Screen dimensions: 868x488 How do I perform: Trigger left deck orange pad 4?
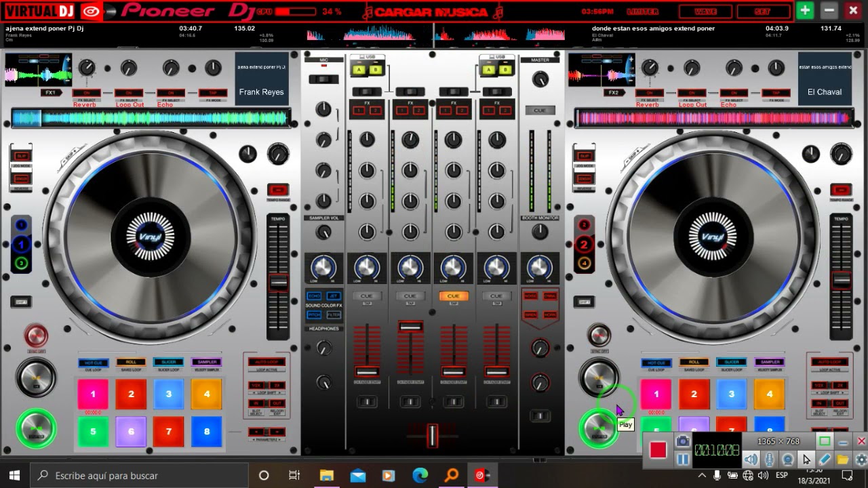207,394
